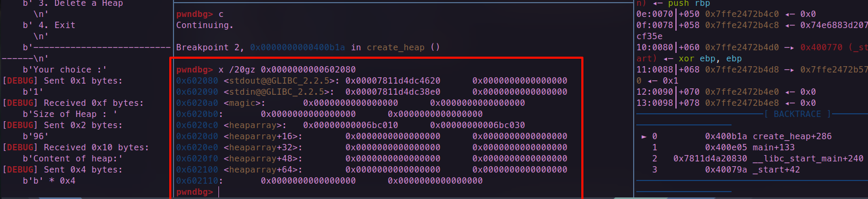Click the BACKTRACE section header

pyautogui.click(x=798, y=114)
